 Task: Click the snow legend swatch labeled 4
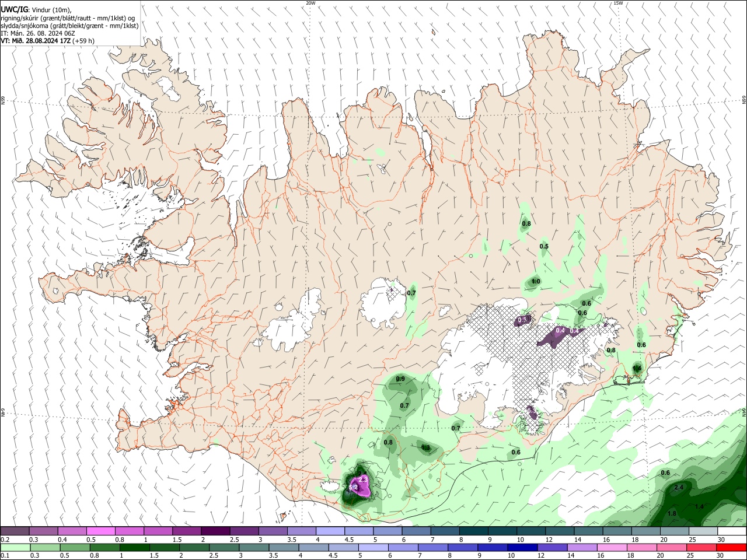click(x=330, y=531)
